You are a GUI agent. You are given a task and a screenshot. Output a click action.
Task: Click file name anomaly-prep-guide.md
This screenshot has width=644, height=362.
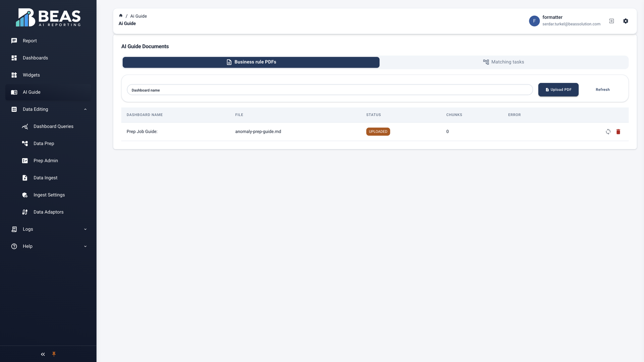[258, 132]
